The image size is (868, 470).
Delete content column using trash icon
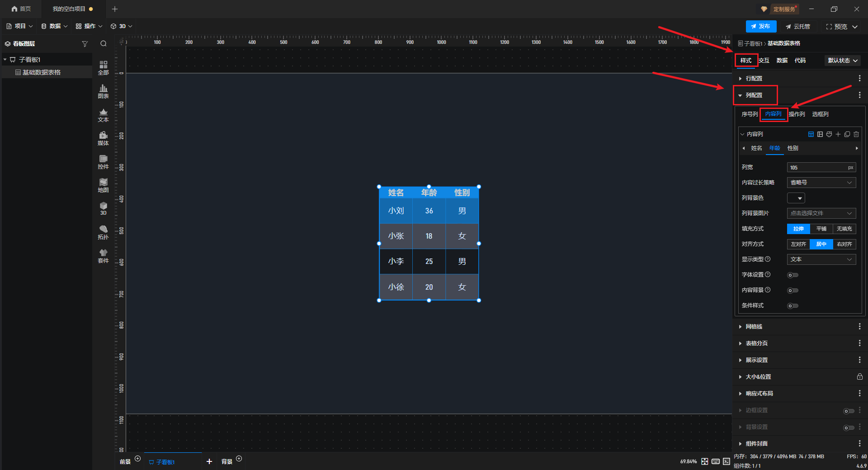point(856,134)
